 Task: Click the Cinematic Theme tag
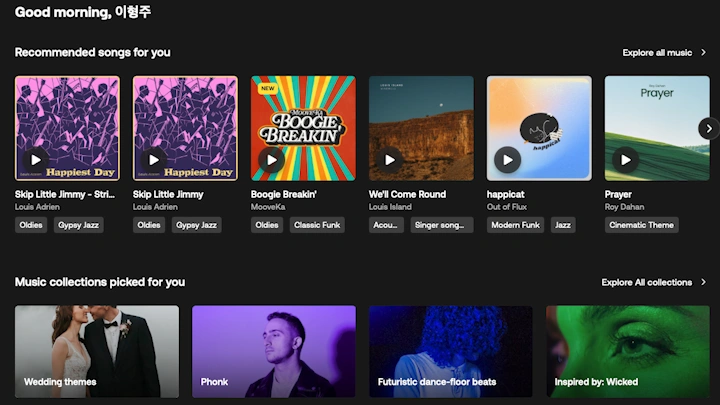(x=641, y=225)
